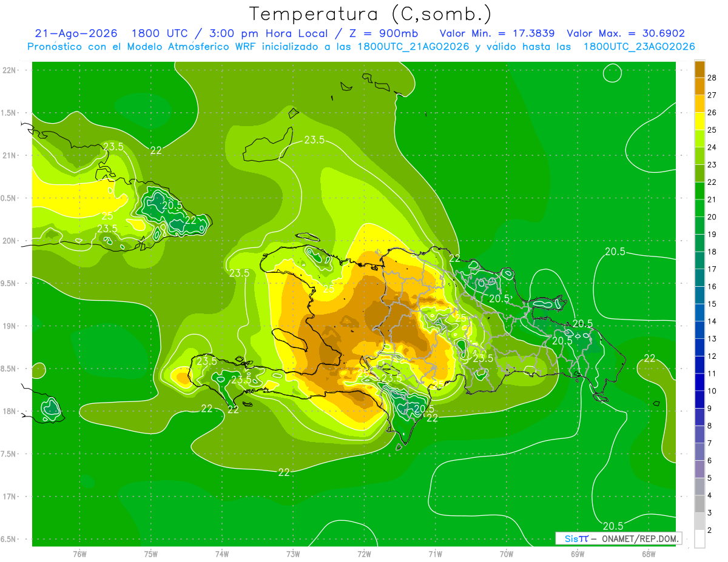Click the "22N" latitude axis label
The height and width of the screenshot is (562, 728).
(x=10, y=70)
